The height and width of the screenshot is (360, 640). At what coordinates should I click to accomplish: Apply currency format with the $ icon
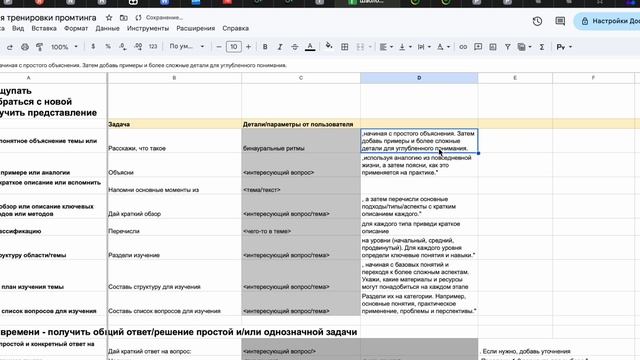93,47
